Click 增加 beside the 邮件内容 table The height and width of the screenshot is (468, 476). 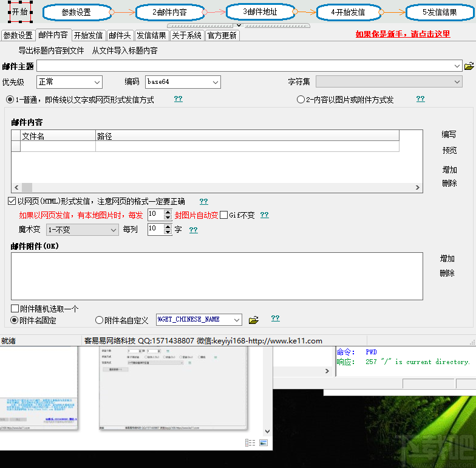click(x=449, y=170)
